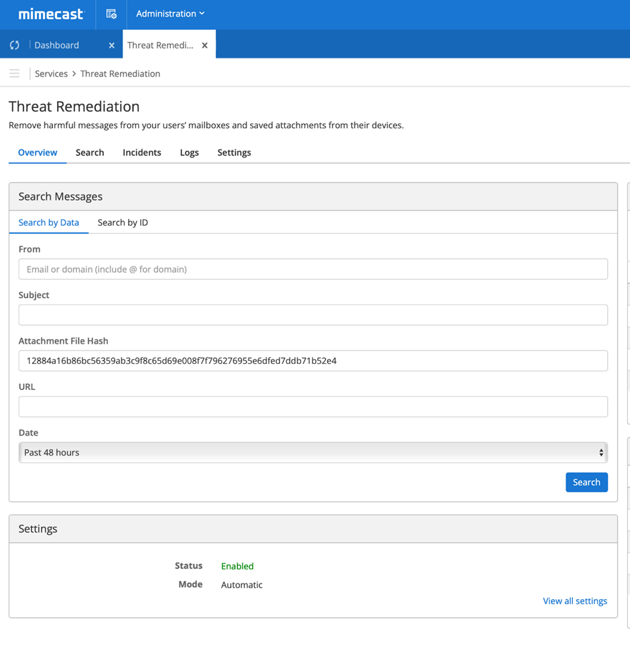Click the refresh icon beside Dashboard tab
Image resolution: width=630 pixels, height=672 pixels.
(x=15, y=46)
